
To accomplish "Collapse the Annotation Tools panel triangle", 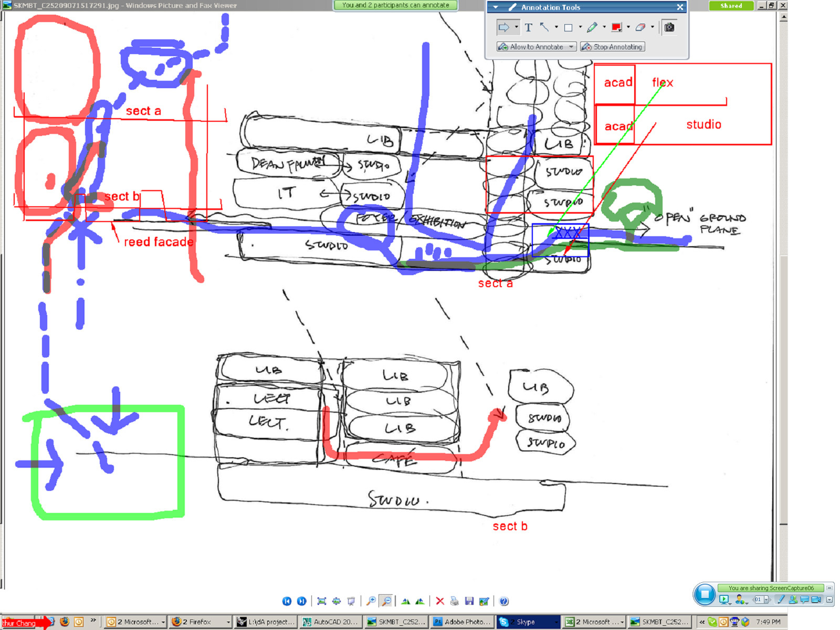I will click(x=496, y=7).
